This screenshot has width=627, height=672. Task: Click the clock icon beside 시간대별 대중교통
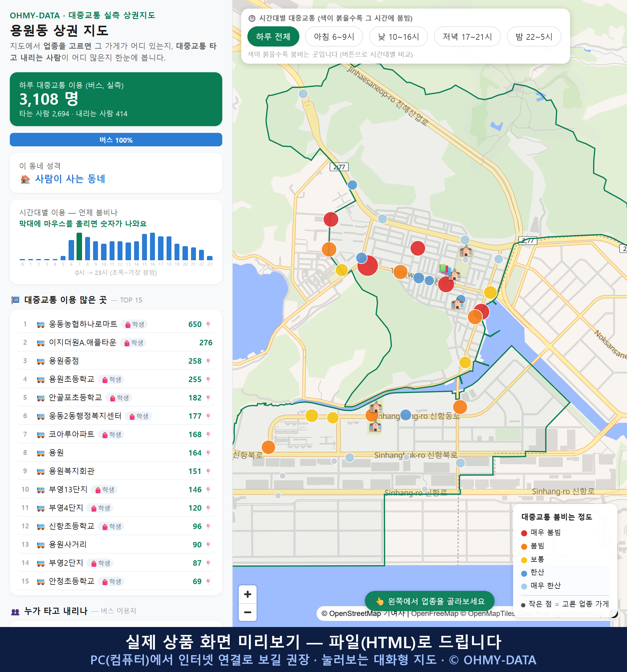252,18
